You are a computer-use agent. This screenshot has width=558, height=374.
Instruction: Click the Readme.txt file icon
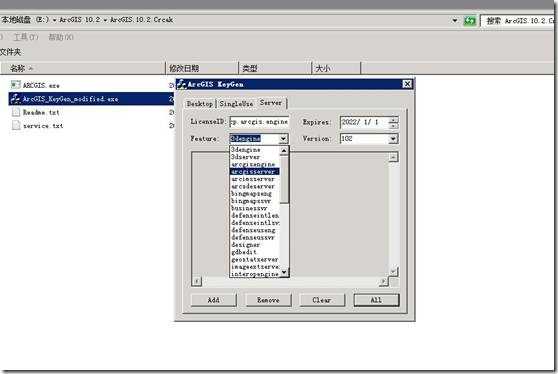(x=16, y=112)
